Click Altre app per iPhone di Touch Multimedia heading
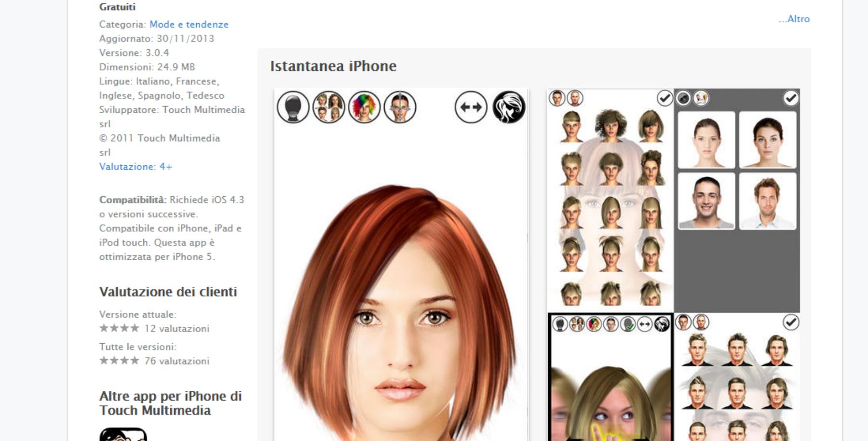This screenshot has height=441, width=868. (x=170, y=403)
